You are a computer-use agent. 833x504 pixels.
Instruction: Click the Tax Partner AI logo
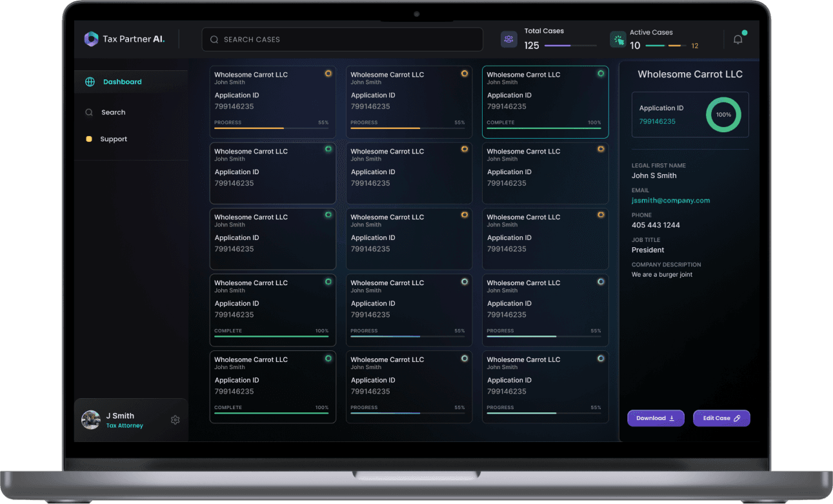tap(124, 39)
